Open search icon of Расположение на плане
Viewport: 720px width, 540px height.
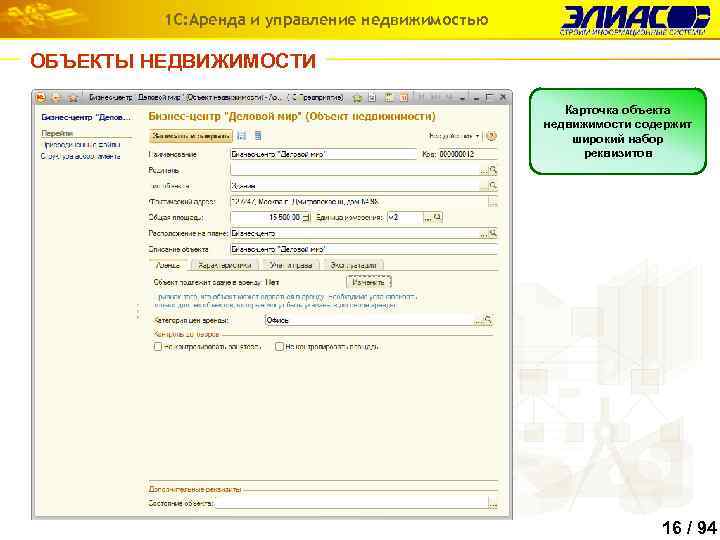click(493, 233)
